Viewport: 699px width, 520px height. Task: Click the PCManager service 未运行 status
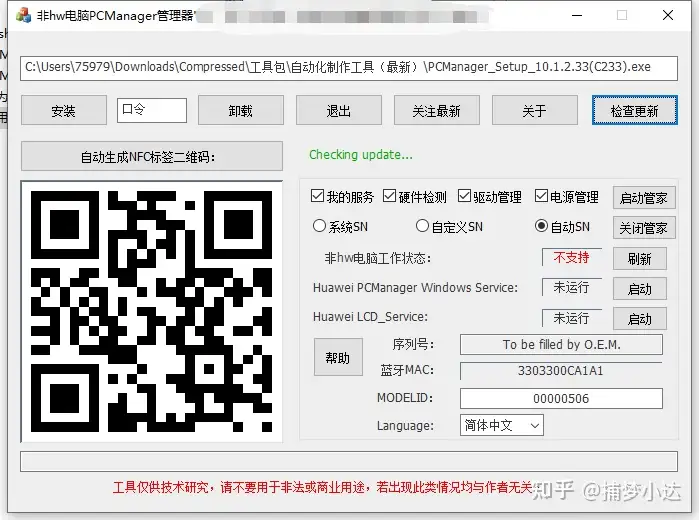click(572, 288)
